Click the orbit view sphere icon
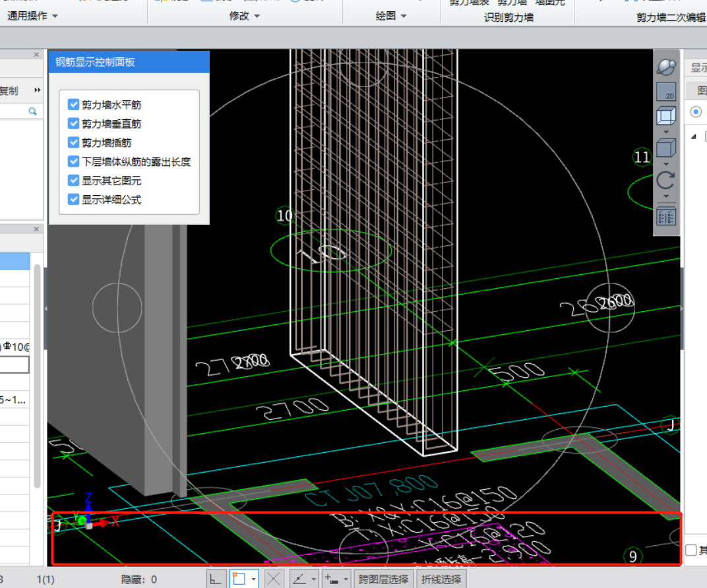 click(x=666, y=67)
